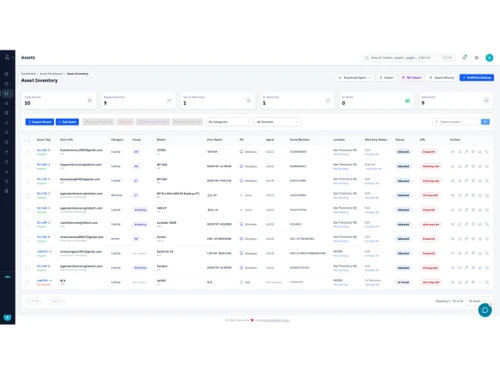500x375 pixels.
Task: Click the blue Endpoint Devices button
Action: [477, 78]
